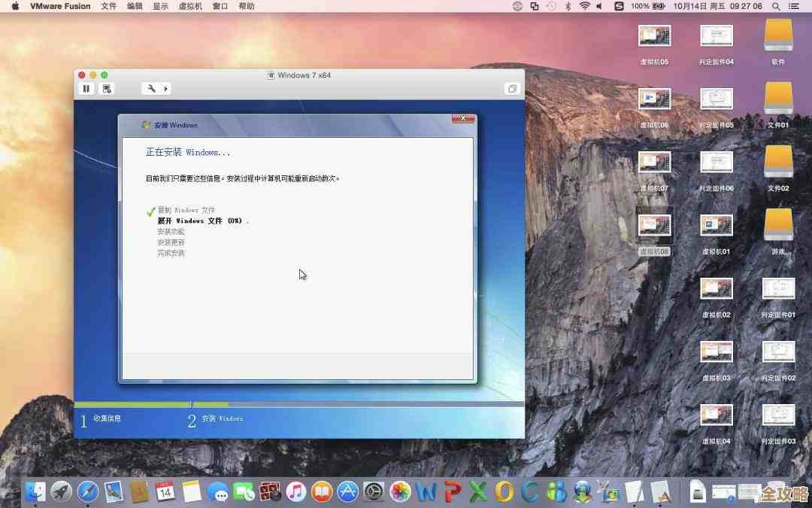Expand the arrow beside the wrench icon
812x508 pixels.
165,89
